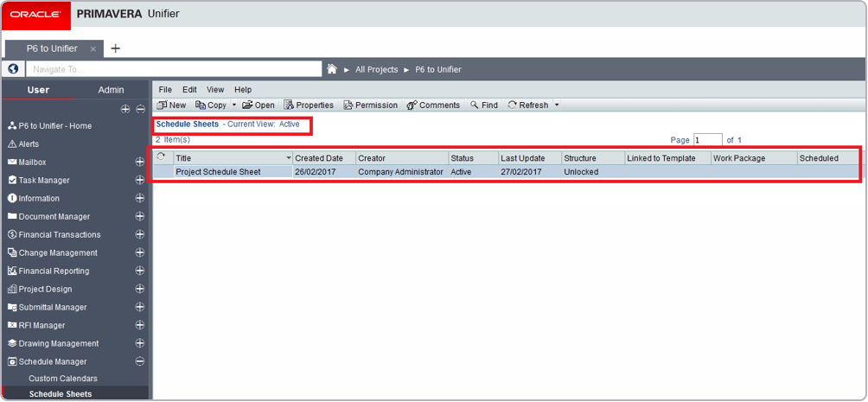Click the RFI Manager icon
This screenshot has width=868, height=402.
coord(12,325)
